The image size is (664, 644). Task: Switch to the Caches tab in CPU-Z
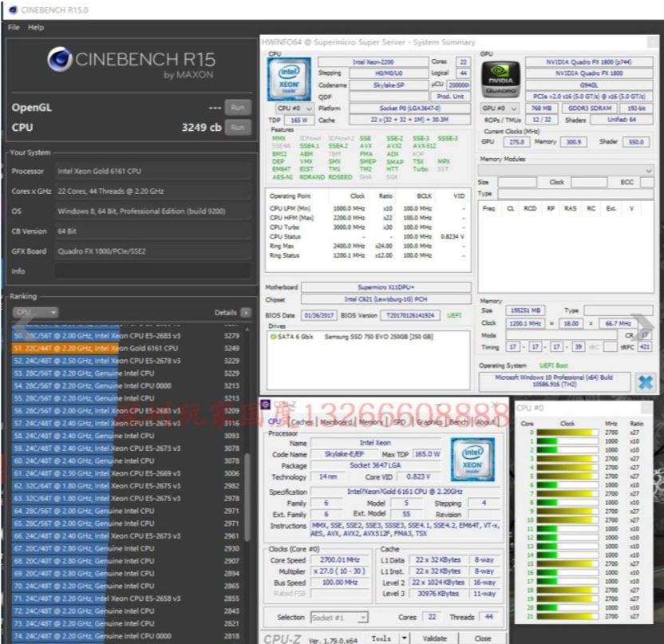(x=302, y=421)
